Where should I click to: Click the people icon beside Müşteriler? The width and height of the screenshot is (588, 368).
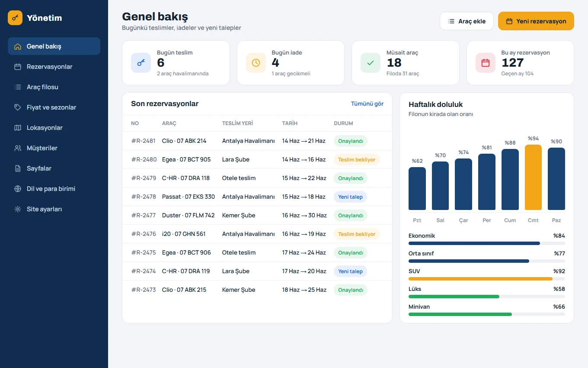coord(18,148)
